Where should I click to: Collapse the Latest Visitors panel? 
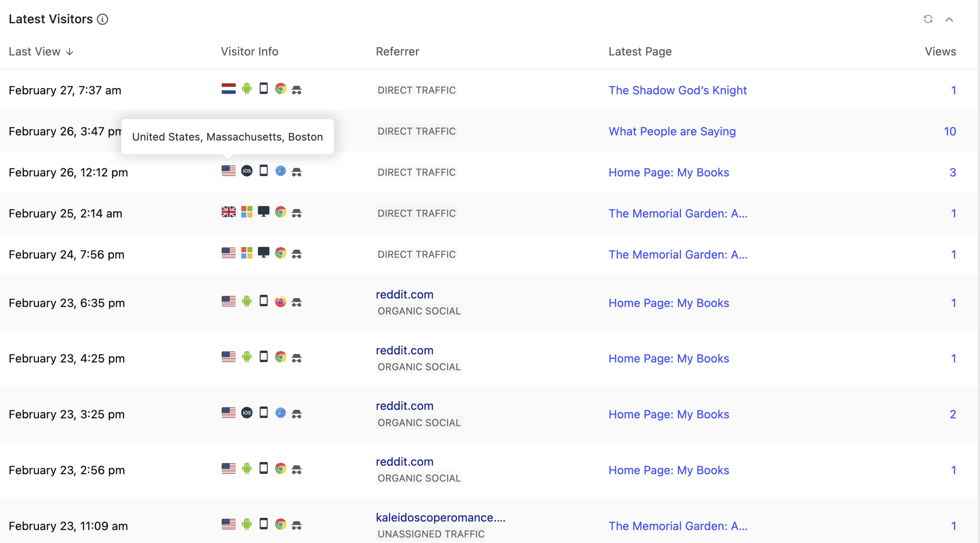949,19
